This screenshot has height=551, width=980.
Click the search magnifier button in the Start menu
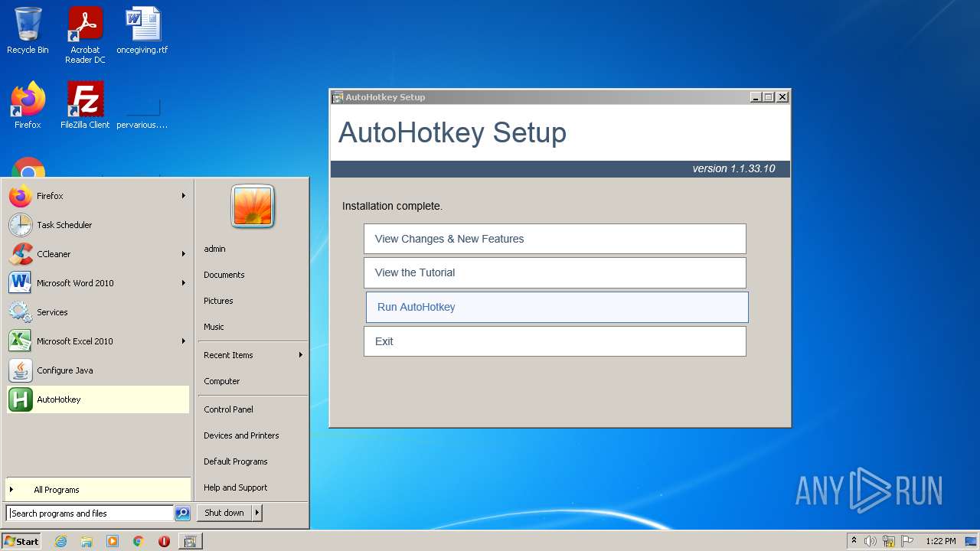point(182,514)
